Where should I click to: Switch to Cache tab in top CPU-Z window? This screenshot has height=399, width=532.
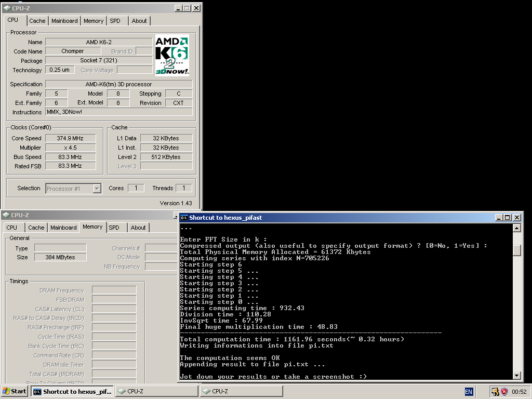tap(37, 21)
